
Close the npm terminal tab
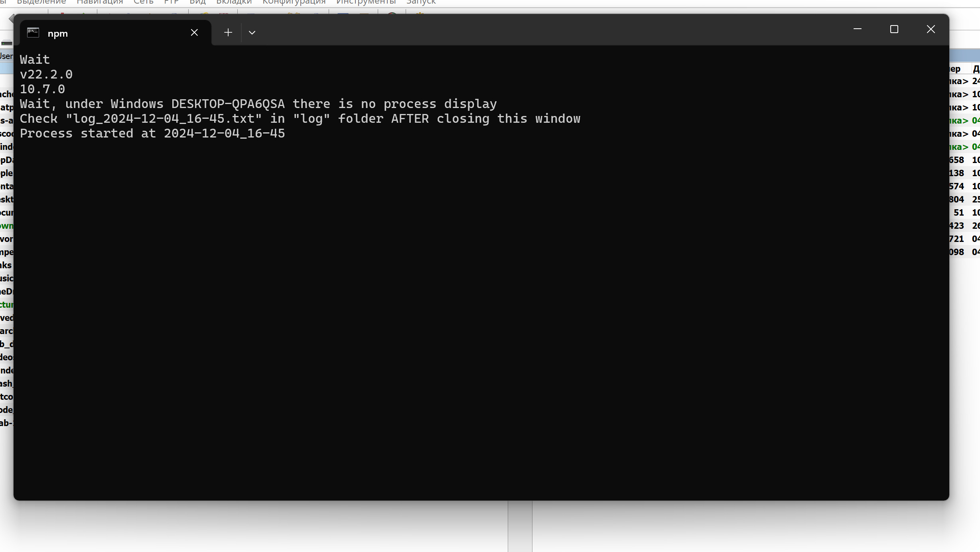pyautogui.click(x=195, y=31)
